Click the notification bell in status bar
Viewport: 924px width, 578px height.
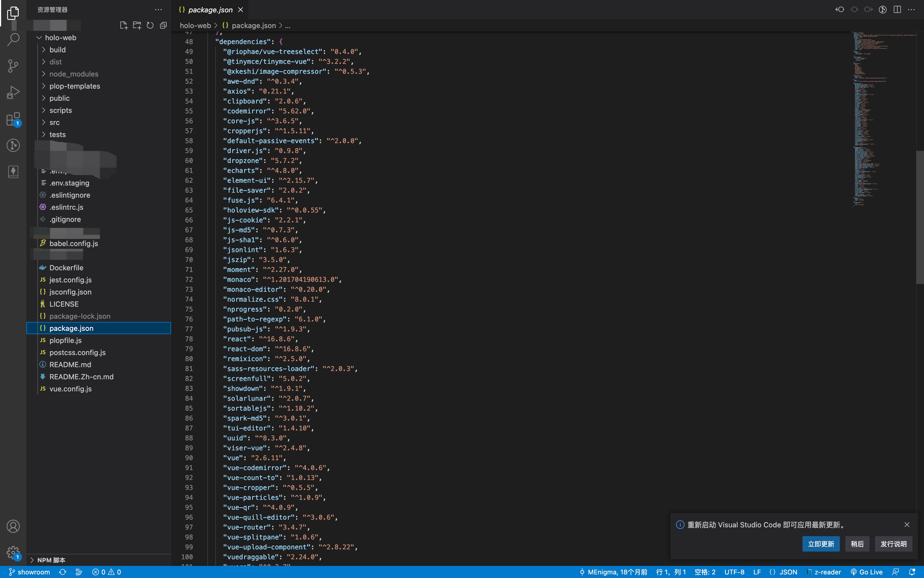[x=912, y=572]
